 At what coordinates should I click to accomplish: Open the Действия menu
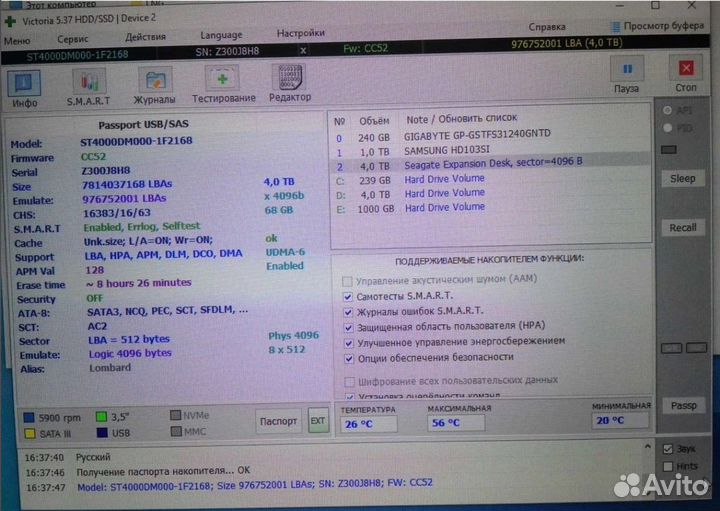[x=146, y=36]
